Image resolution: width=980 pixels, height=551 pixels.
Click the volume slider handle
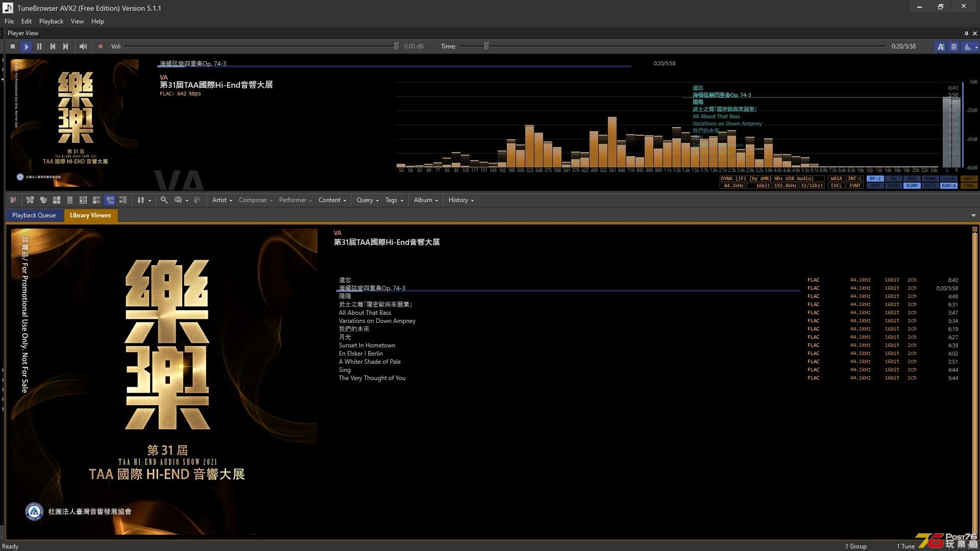click(397, 46)
